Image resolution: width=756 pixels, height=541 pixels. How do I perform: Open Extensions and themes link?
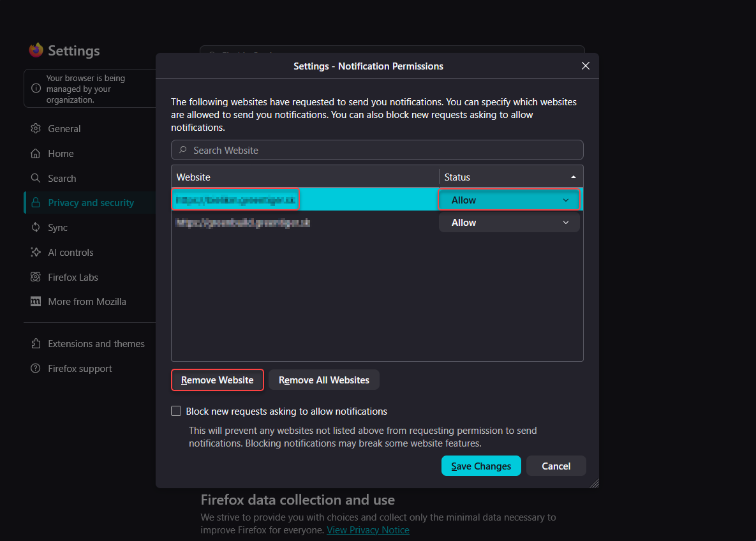click(96, 343)
